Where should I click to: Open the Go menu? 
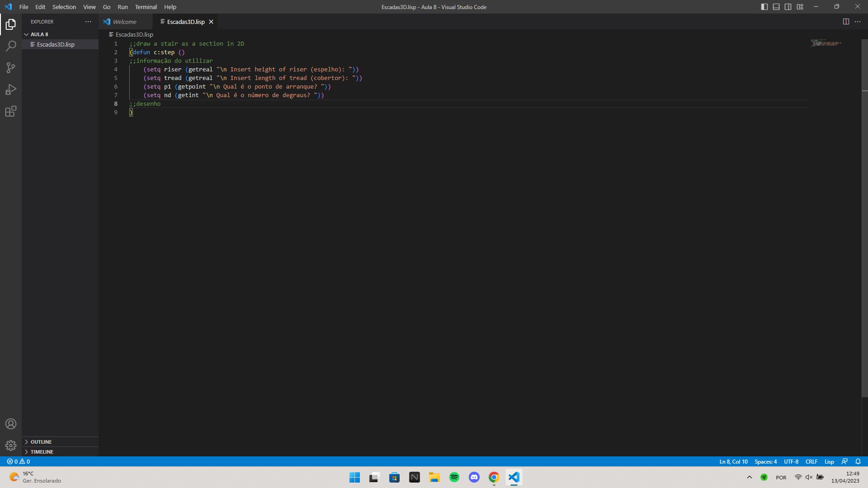point(107,7)
